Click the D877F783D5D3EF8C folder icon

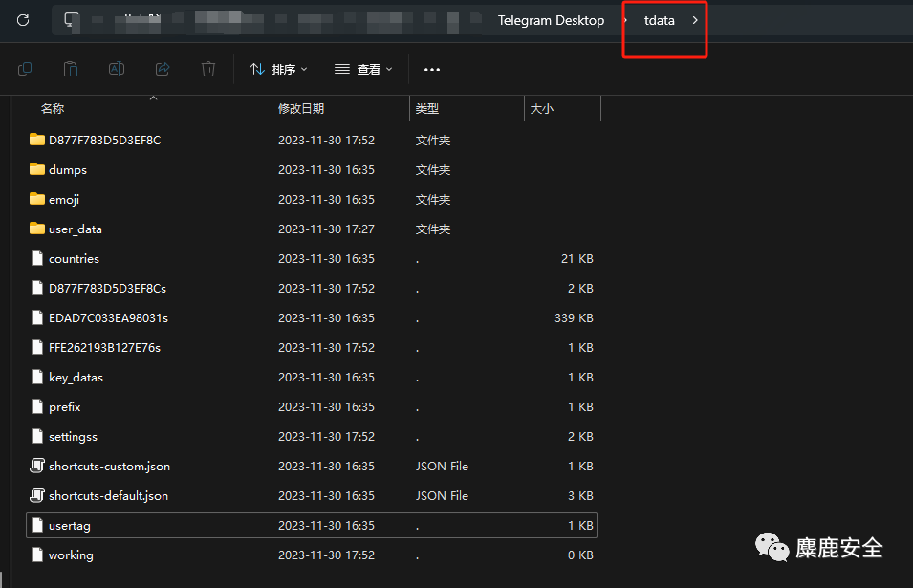pyautogui.click(x=37, y=140)
